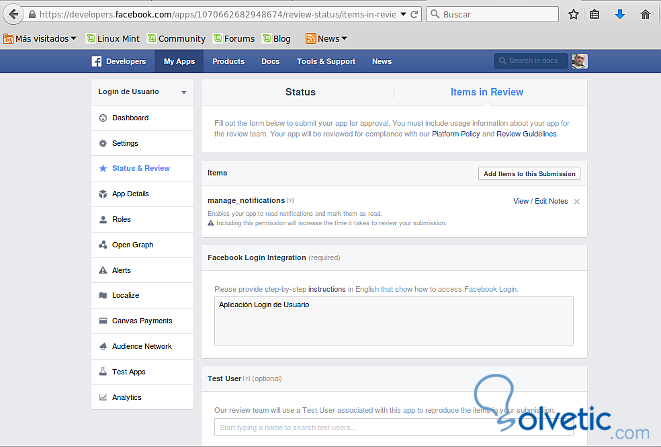Select the Canvas Payments sidebar label
Viewport: 661px width, 447px height.
pyautogui.click(x=142, y=321)
